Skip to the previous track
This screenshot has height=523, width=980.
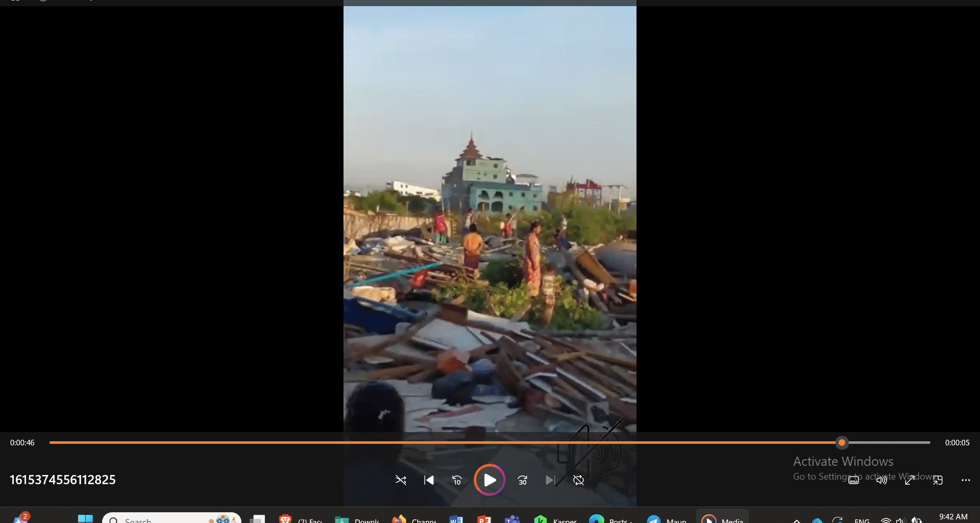click(x=429, y=480)
